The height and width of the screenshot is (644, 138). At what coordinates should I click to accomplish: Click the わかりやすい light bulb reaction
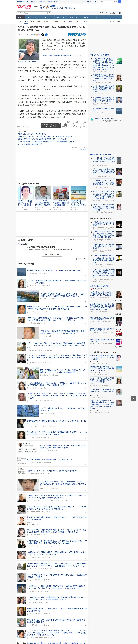74,125
